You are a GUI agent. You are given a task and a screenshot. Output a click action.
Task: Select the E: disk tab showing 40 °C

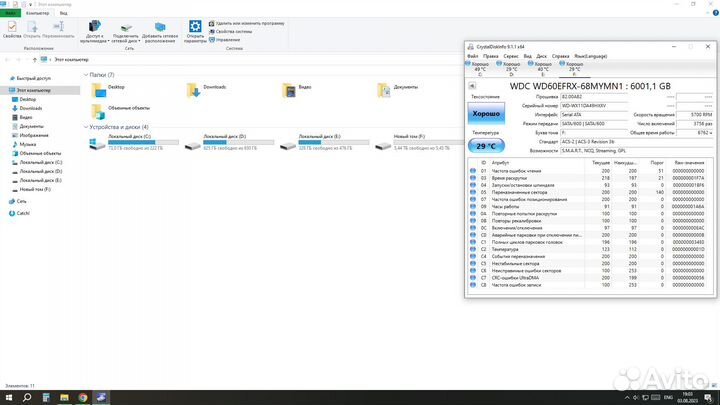[542, 69]
